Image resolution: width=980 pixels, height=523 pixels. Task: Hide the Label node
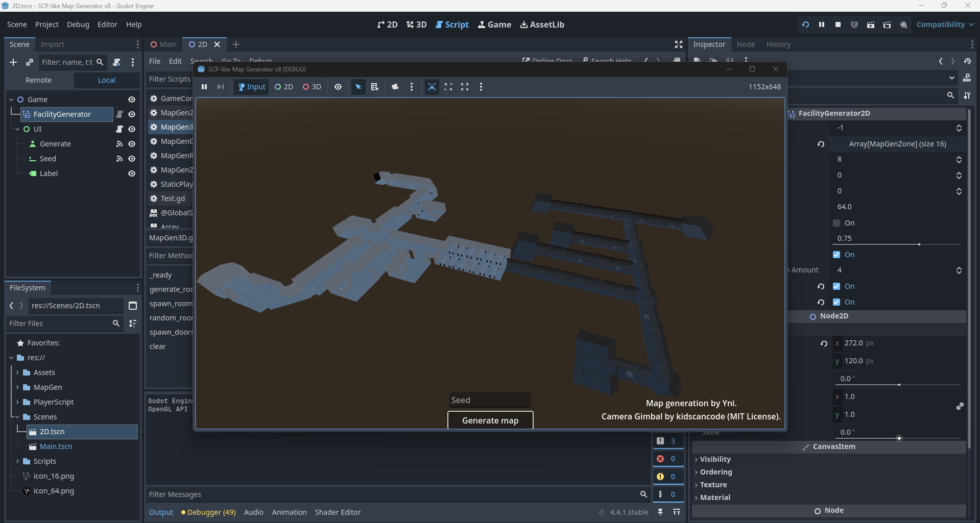pyautogui.click(x=132, y=173)
